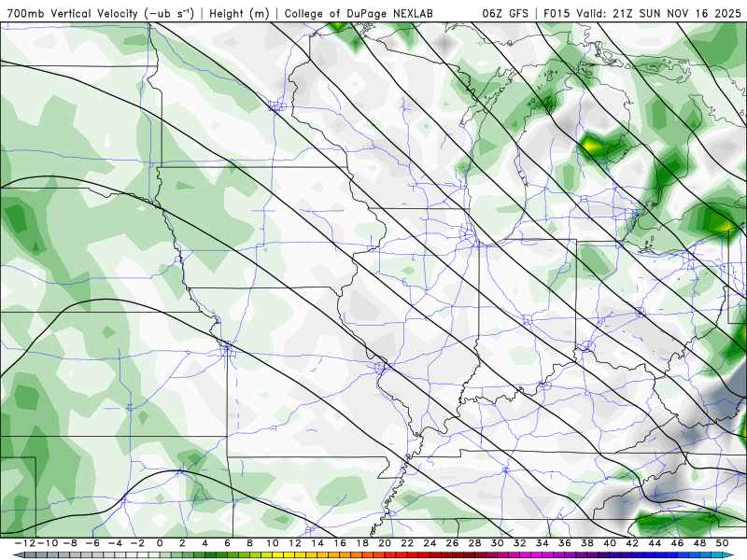This screenshot has height=560, width=747.
Task: Click the "34" color scale label
Action: click(543, 543)
